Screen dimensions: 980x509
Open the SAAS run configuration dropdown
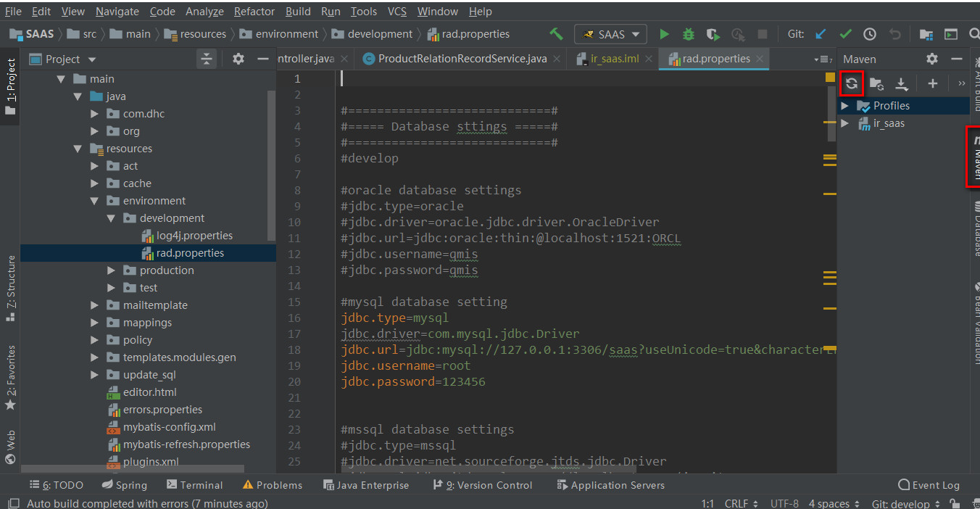610,33
